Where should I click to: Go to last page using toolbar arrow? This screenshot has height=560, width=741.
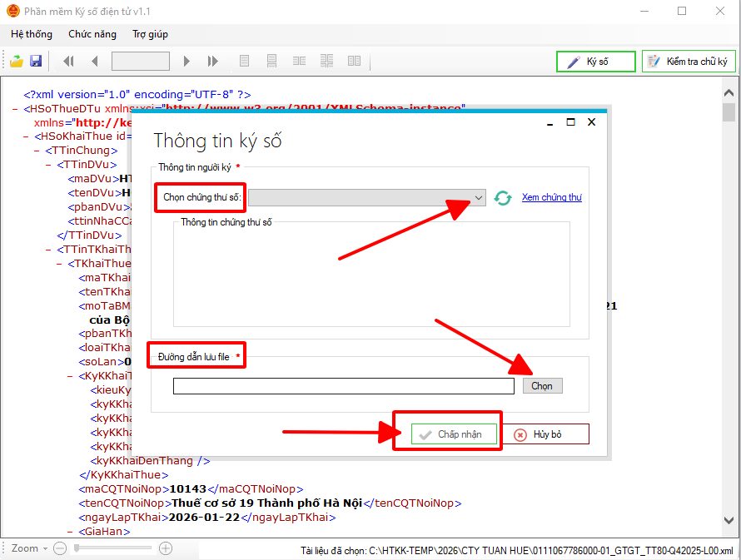pos(213,61)
